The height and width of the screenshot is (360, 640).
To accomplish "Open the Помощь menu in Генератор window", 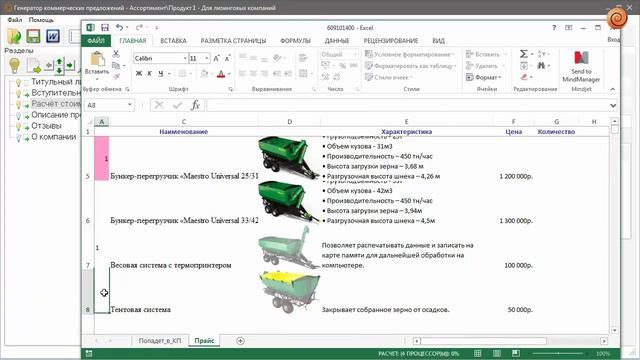I will (x=41, y=20).
